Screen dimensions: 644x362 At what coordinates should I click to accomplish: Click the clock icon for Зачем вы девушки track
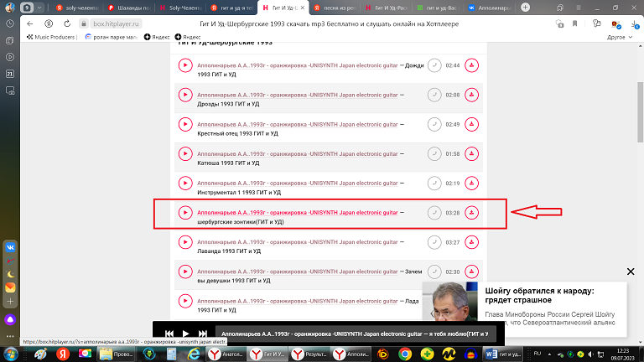[434, 271]
